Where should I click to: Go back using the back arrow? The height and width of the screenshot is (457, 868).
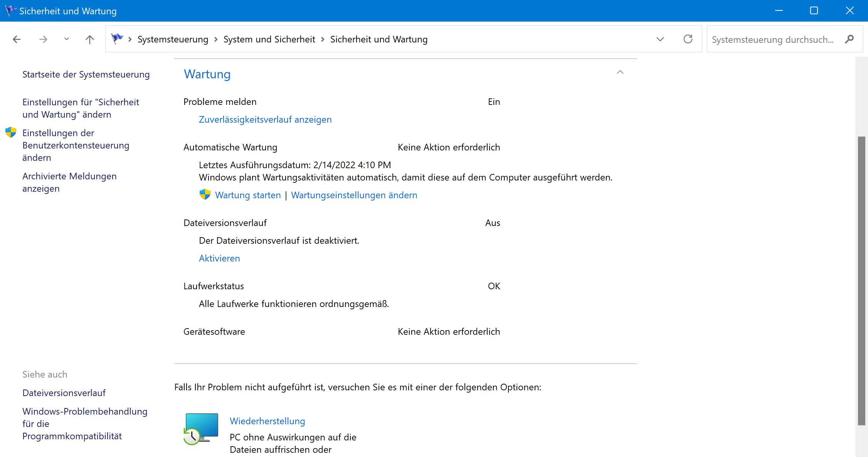(x=17, y=39)
